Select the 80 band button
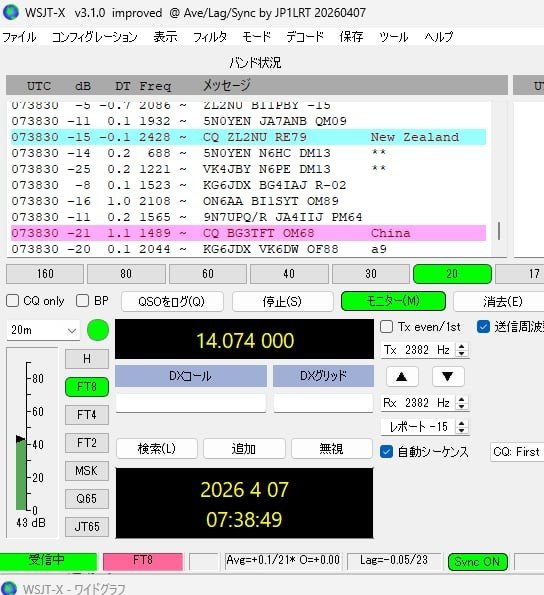Image resolution: width=544 pixels, height=595 pixels. (126, 274)
